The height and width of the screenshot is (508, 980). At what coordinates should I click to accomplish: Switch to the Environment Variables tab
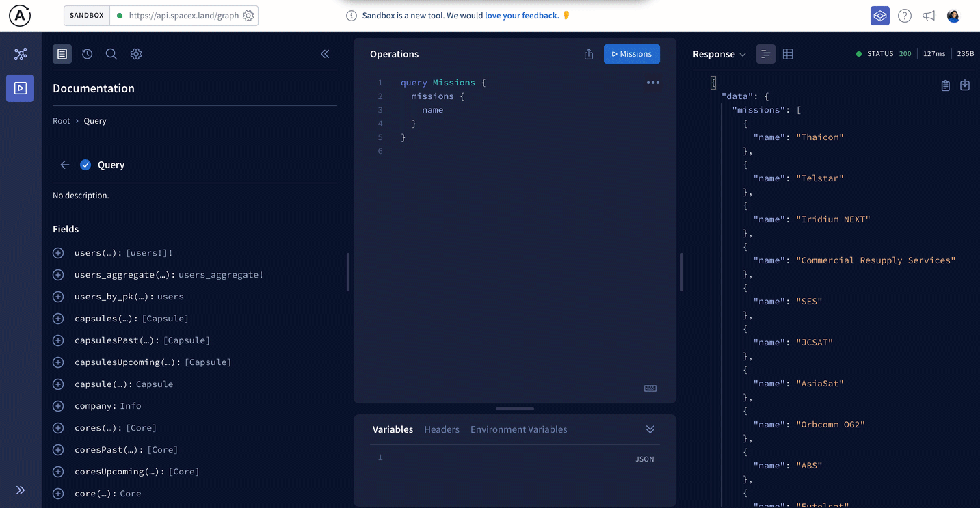point(519,429)
